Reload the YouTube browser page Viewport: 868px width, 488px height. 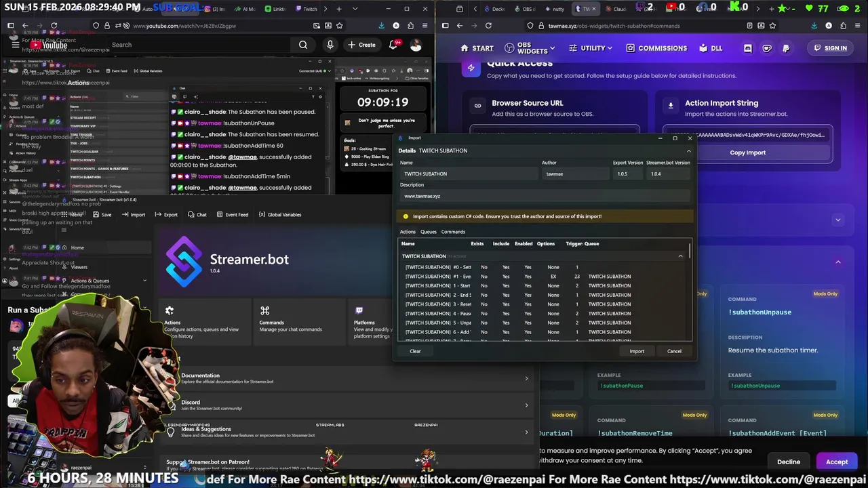[54, 26]
